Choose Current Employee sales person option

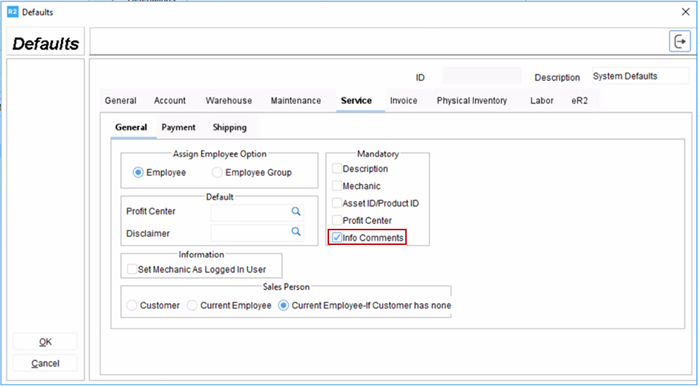192,305
